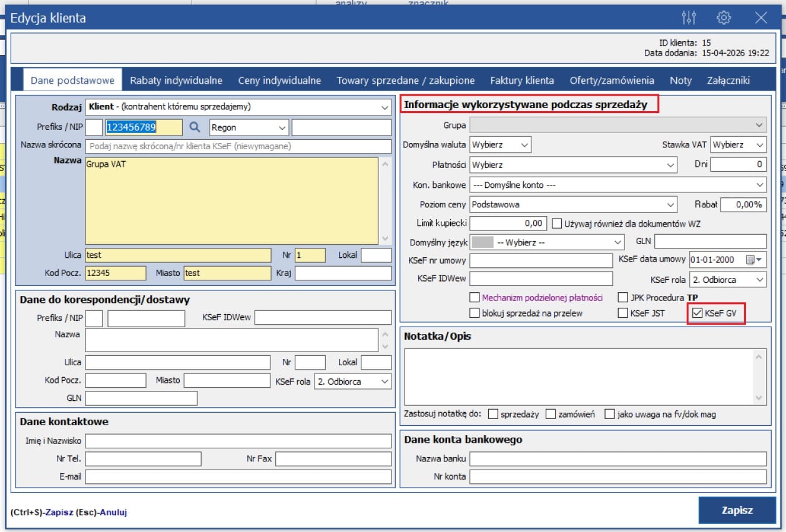Image resolution: width=786 pixels, height=532 pixels.
Task: Disable the KSeF GV checkbox
Action: (x=697, y=313)
